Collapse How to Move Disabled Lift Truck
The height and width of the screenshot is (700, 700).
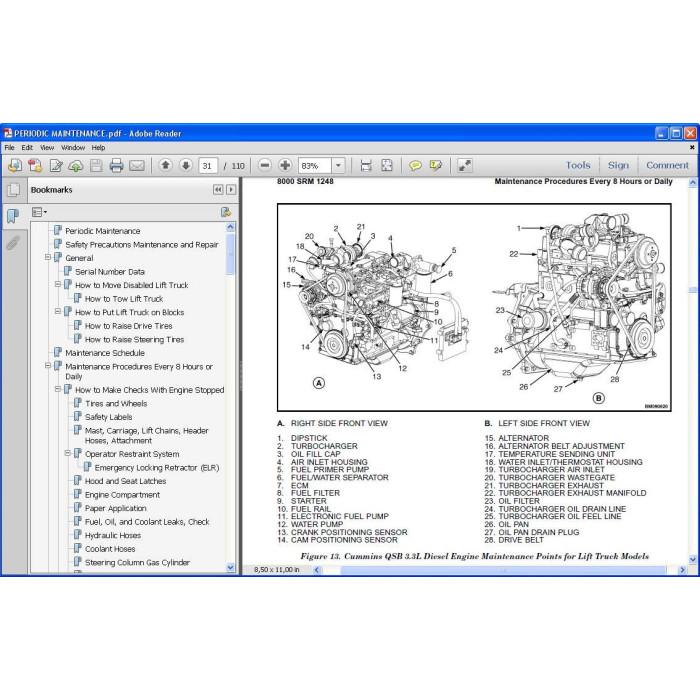58,284
